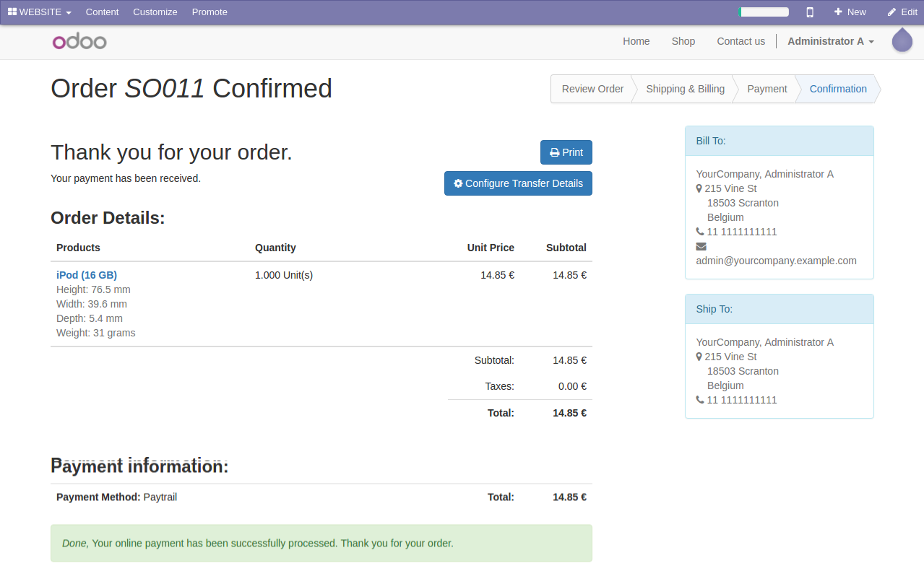Click the Ship To panel header
The image size is (924, 571).
coord(780,309)
